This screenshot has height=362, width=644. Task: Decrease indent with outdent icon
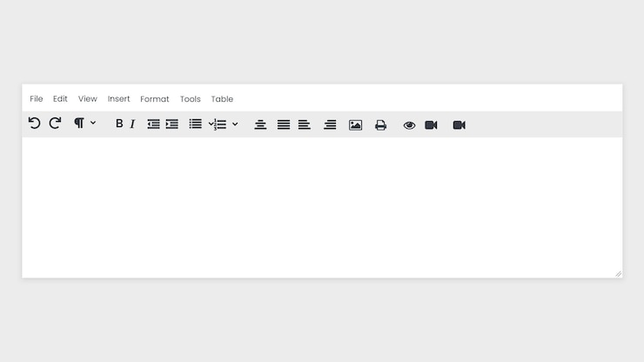(x=154, y=124)
